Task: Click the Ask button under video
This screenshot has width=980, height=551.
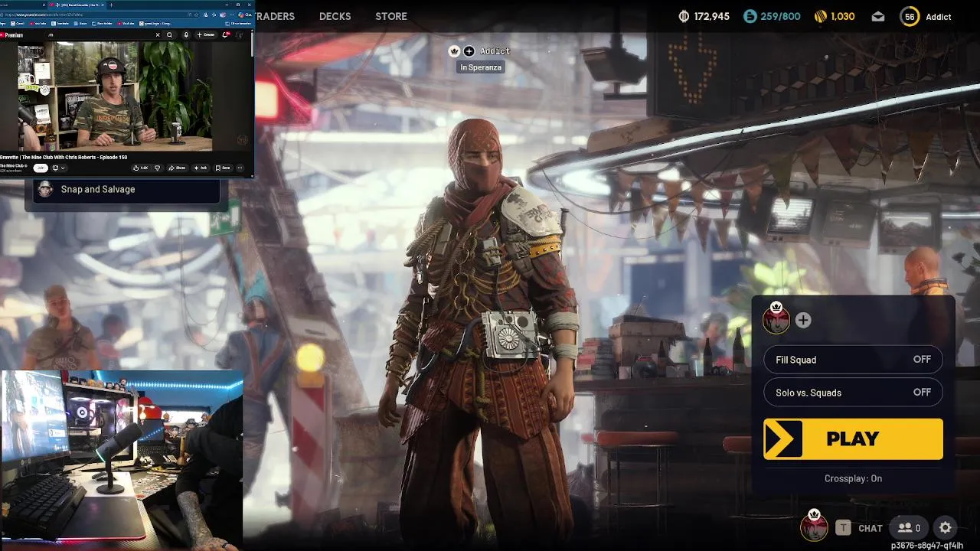Action: (201, 168)
